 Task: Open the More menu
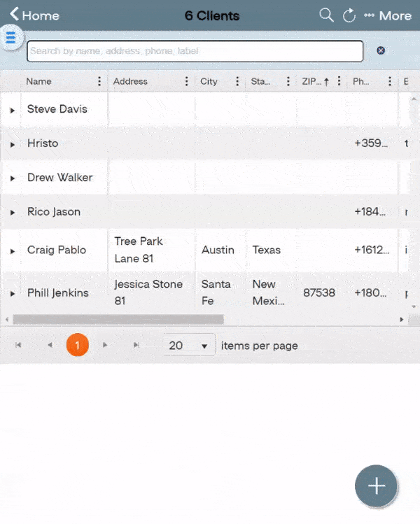coord(388,15)
